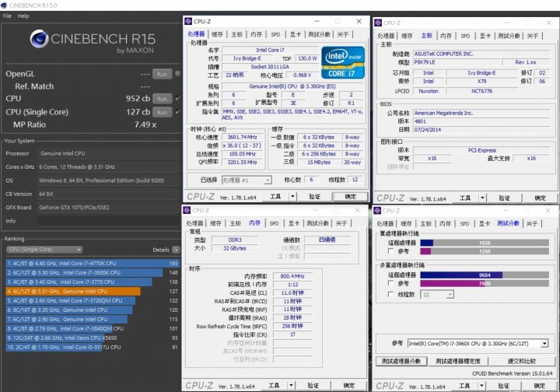Click the 952 cb CPU score

(x=138, y=99)
